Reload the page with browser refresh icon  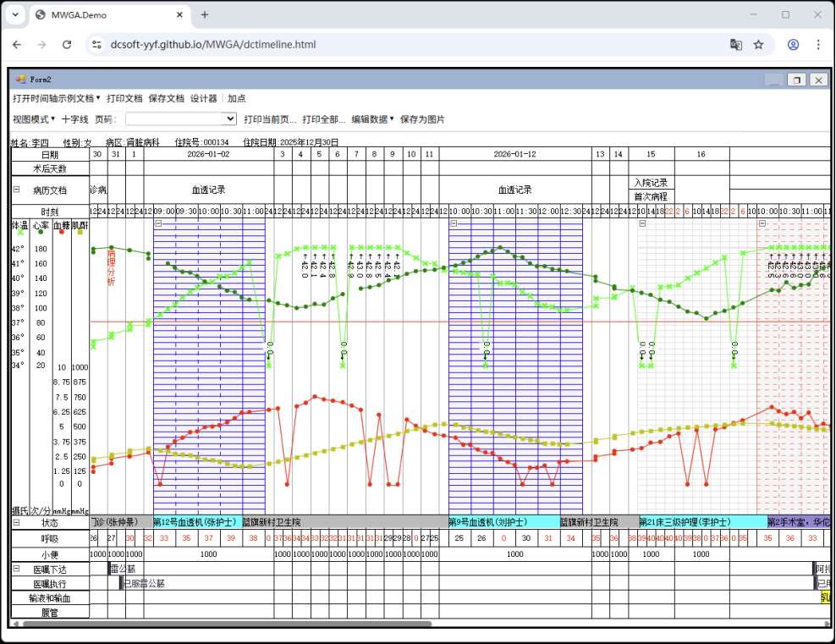(x=67, y=45)
